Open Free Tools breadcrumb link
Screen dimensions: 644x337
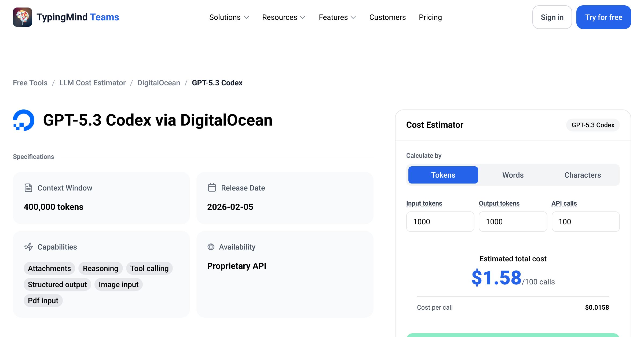click(30, 83)
